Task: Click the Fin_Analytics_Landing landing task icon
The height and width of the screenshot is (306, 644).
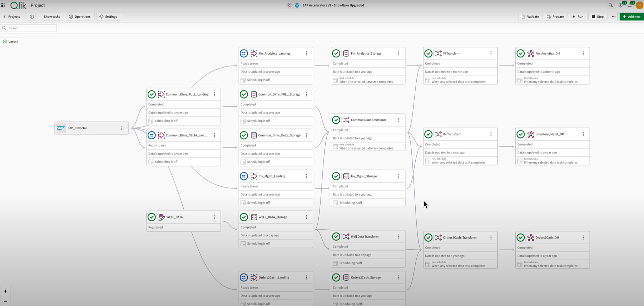Action: click(x=254, y=54)
